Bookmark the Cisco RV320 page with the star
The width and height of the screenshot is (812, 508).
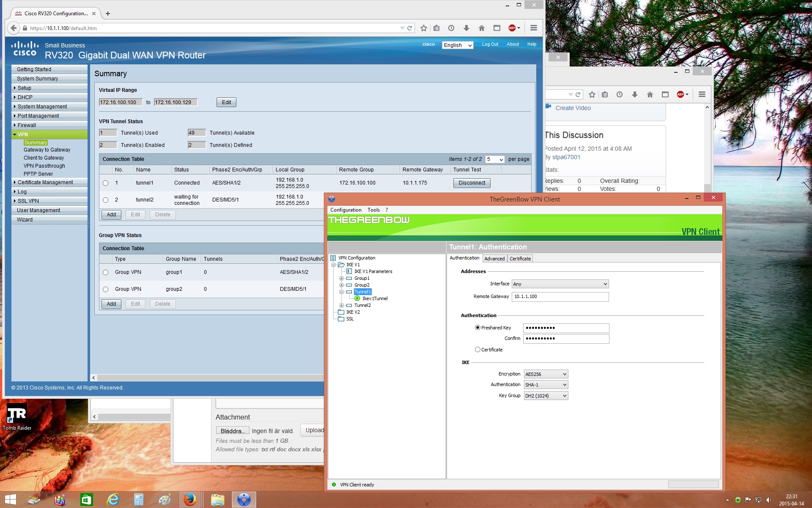click(424, 28)
